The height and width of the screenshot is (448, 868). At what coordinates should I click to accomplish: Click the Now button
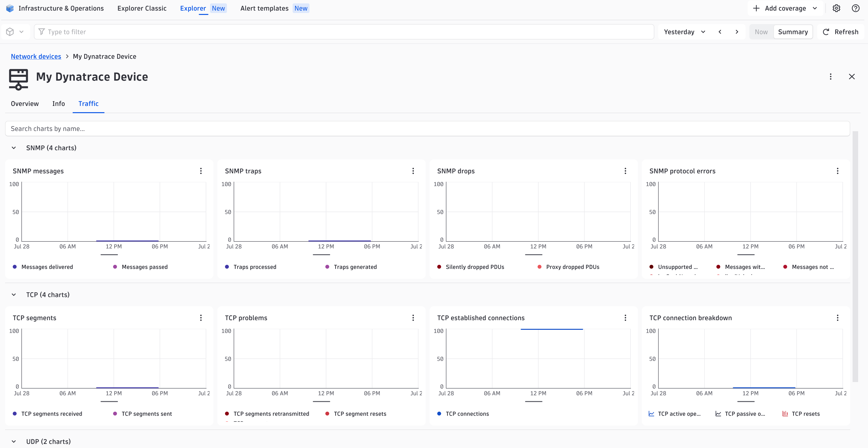click(761, 32)
